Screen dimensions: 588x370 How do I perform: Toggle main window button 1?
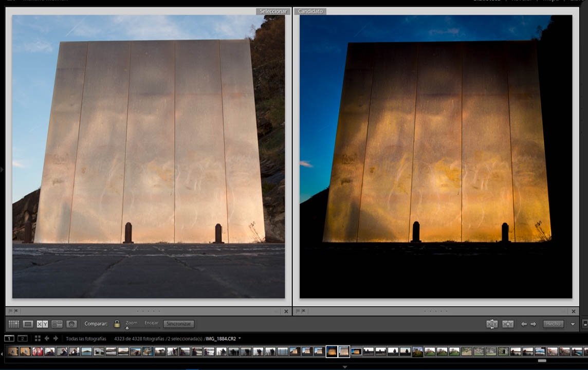click(x=9, y=339)
